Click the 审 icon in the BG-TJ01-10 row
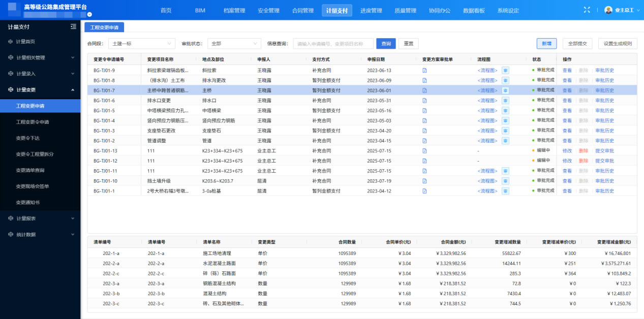The image size is (644, 319). point(505,181)
